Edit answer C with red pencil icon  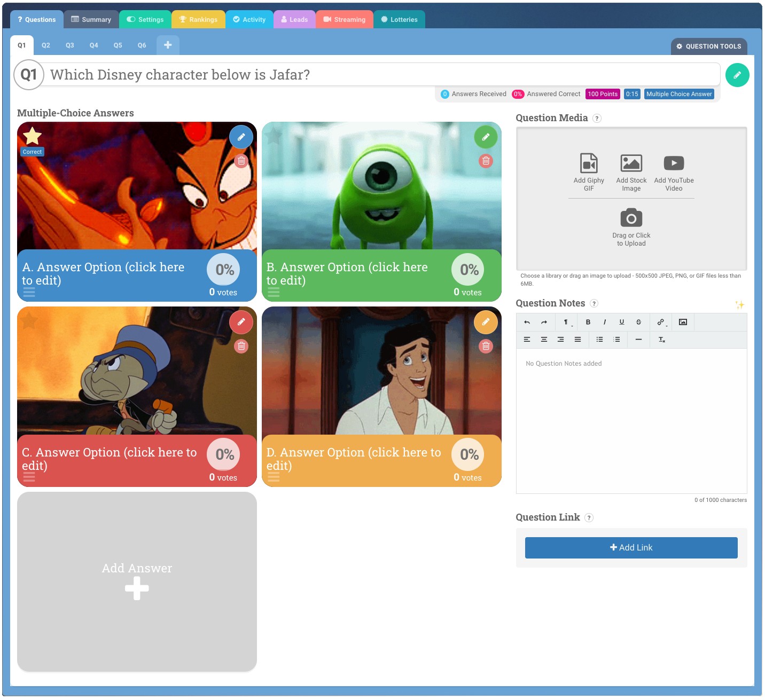click(241, 322)
